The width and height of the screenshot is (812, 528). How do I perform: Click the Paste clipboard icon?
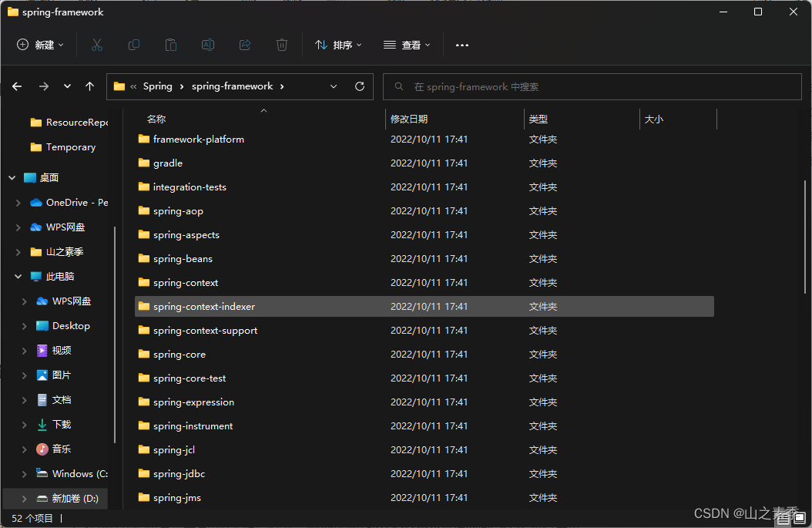coord(171,45)
